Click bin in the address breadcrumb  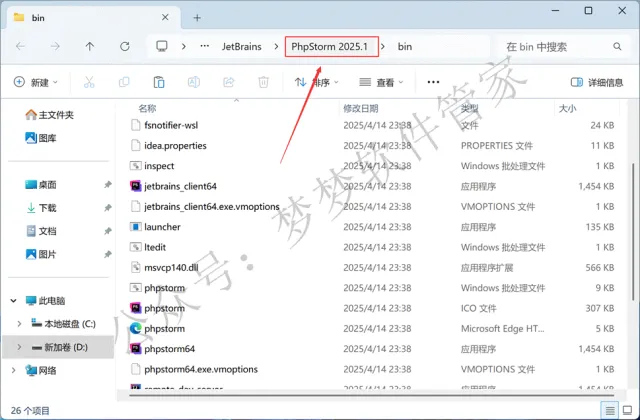coord(405,47)
